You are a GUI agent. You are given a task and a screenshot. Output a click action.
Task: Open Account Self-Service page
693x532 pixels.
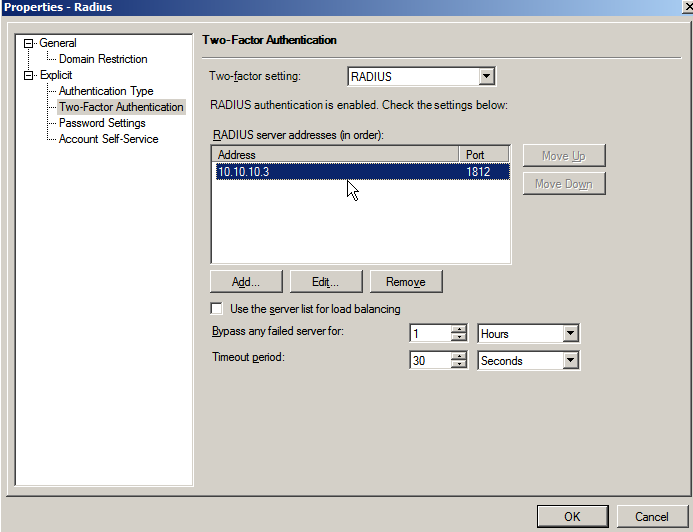109,139
